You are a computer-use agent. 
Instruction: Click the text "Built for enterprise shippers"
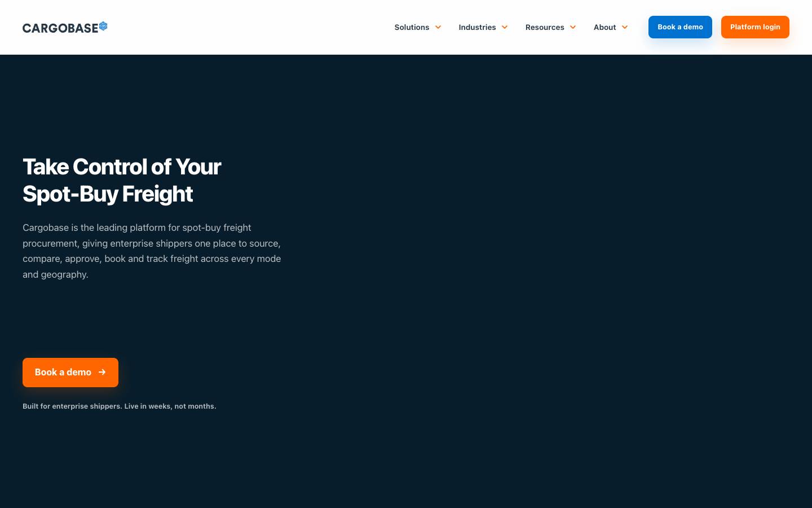coord(72,406)
